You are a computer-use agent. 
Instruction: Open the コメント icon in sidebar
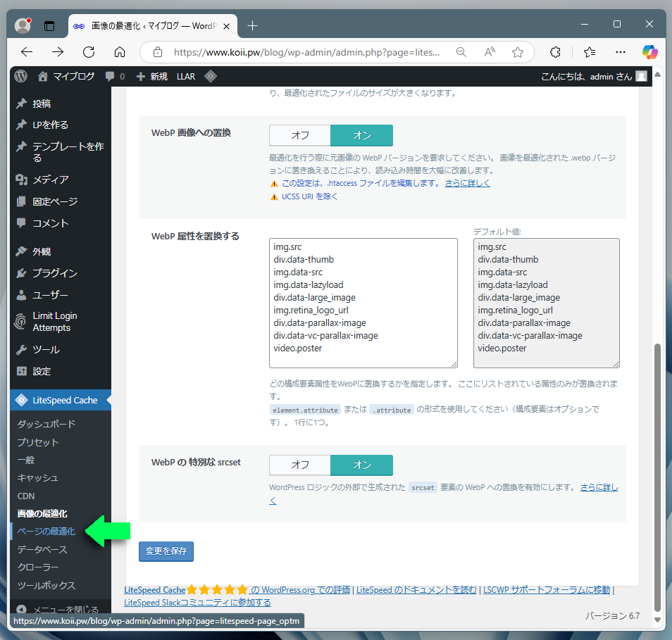coord(21,222)
